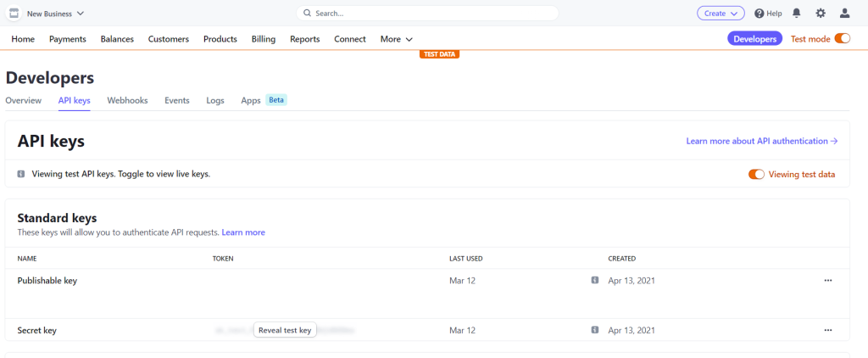This screenshot has width=868, height=358.
Task: Open Learn more about API authentication link
Action: (762, 141)
